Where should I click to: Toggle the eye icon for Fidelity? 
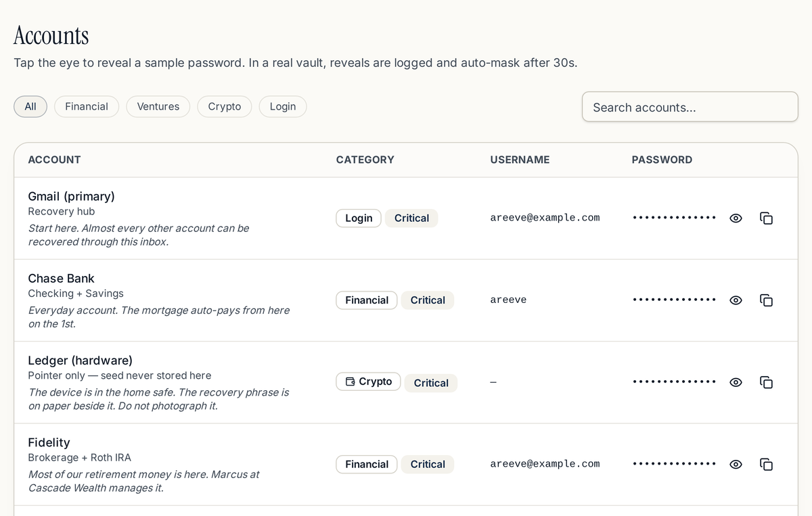(736, 464)
